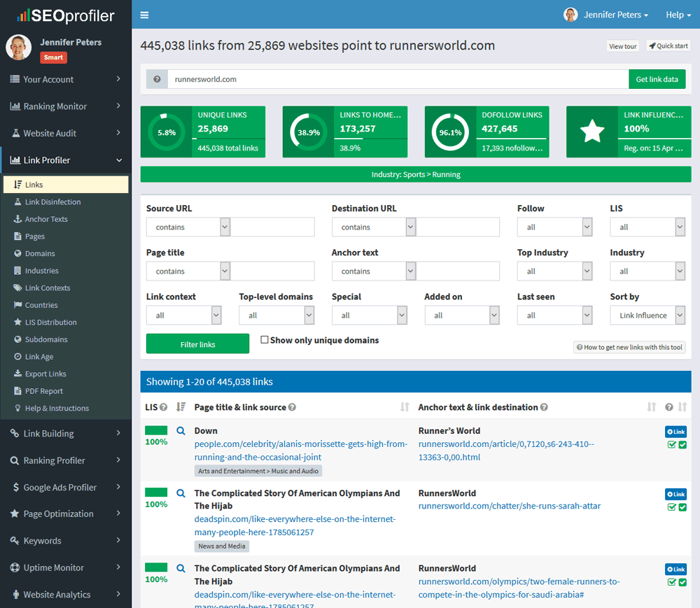Expand the Link Building menu
Image resolution: width=700 pixels, height=608 pixels.
point(66,433)
